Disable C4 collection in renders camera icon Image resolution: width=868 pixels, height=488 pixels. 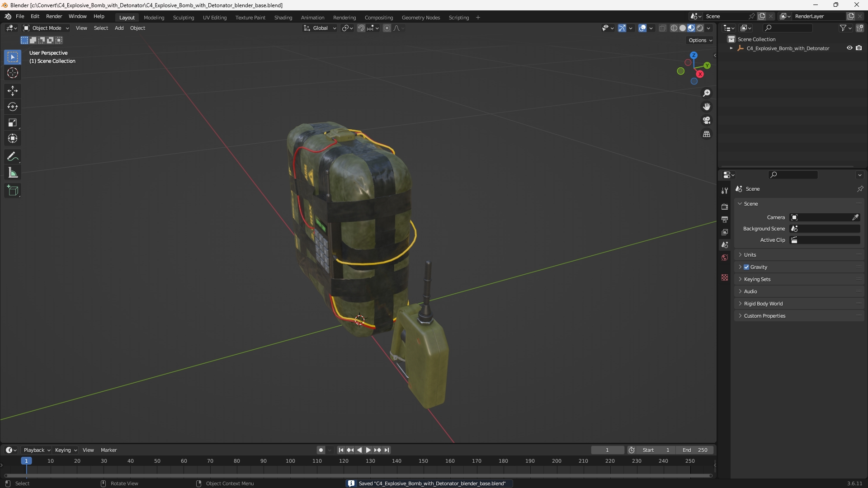pyautogui.click(x=859, y=48)
